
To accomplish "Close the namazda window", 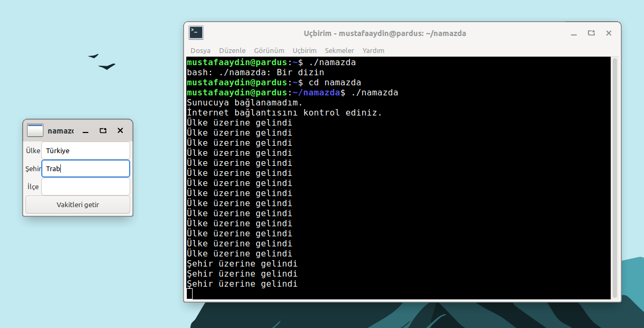I will pyautogui.click(x=120, y=131).
